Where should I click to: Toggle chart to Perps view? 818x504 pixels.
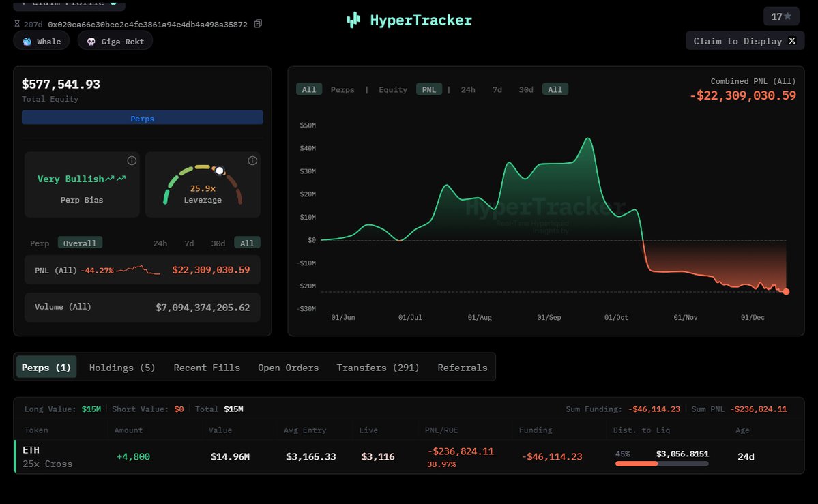tap(342, 89)
